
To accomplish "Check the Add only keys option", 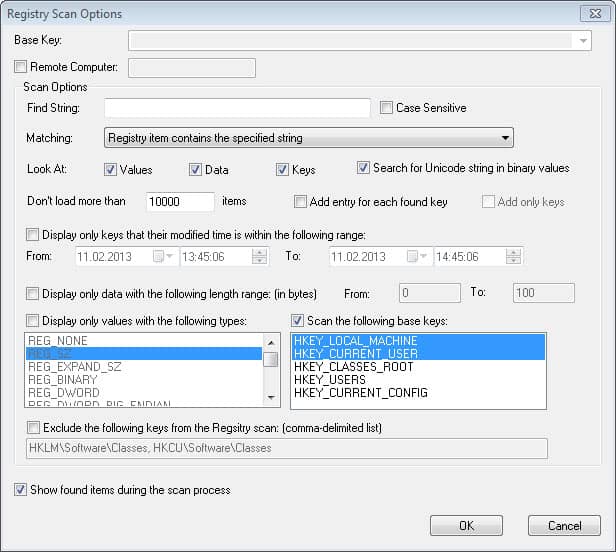I will pyautogui.click(x=488, y=202).
